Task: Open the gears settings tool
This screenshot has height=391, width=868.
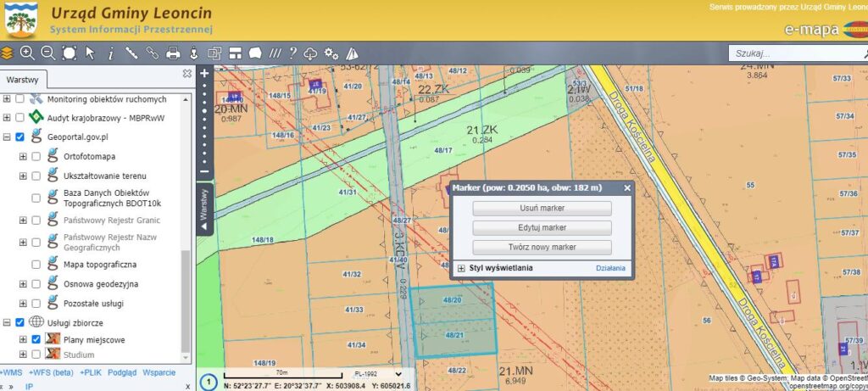Action: pos(331,53)
